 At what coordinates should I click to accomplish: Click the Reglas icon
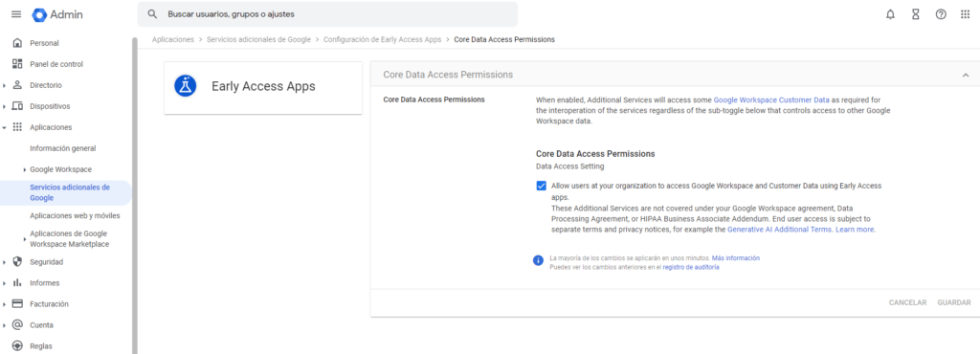(x=17, y=346)
